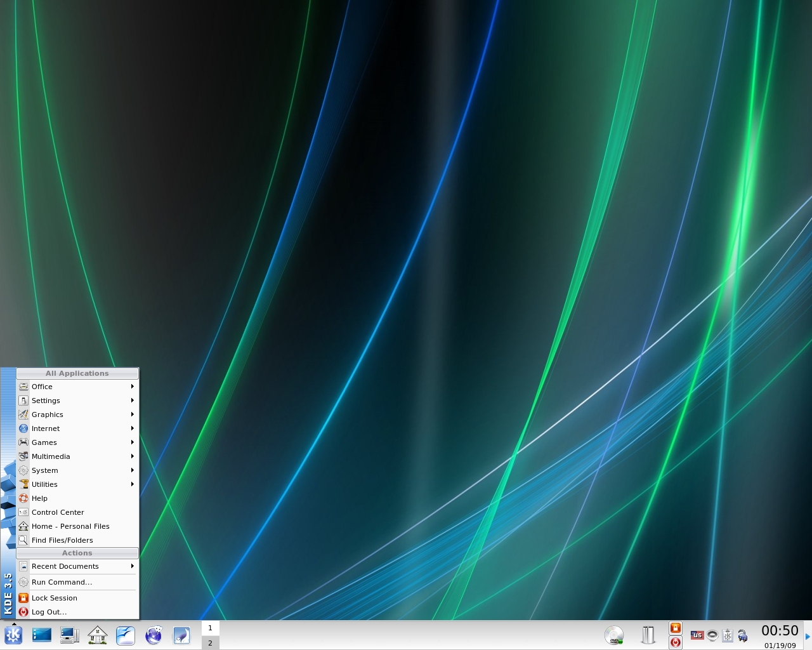This screenshot has height=650, width=812.
Task: Click the panel's red power logout button
Action: (676, 642)
